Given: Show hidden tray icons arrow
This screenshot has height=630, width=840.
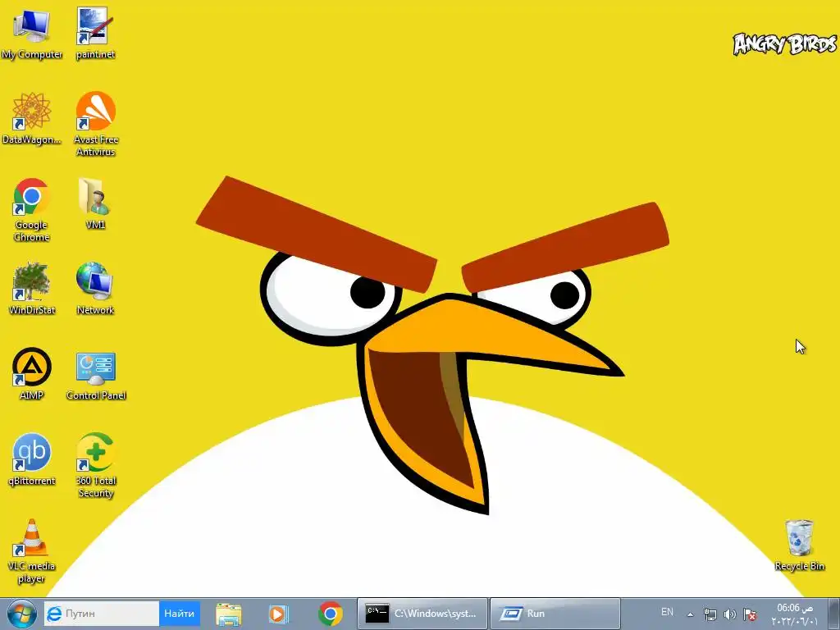Looking at the screenshot, I should 691,614.
